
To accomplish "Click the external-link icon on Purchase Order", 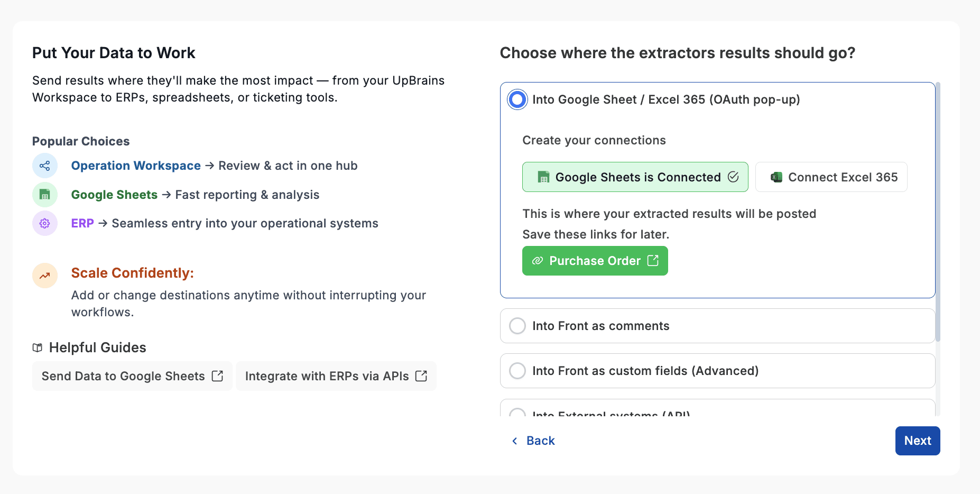I will 653,261.
